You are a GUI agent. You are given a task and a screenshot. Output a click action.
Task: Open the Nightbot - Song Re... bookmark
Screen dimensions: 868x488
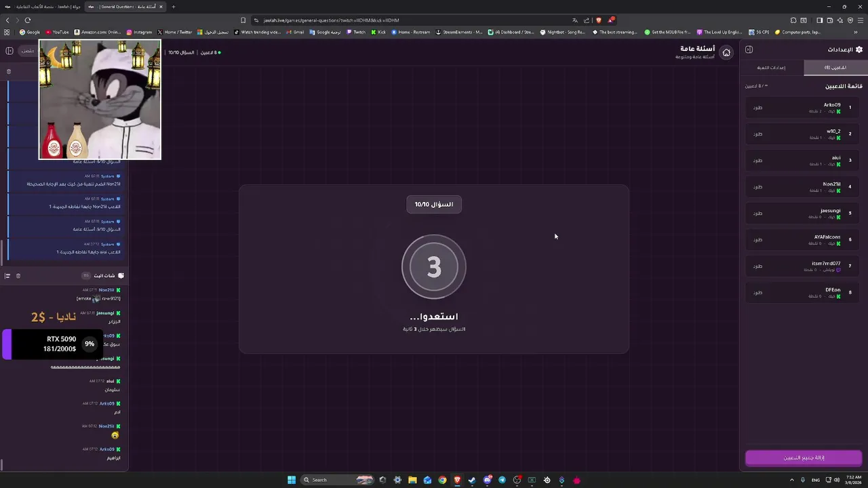tap(563, 32)
